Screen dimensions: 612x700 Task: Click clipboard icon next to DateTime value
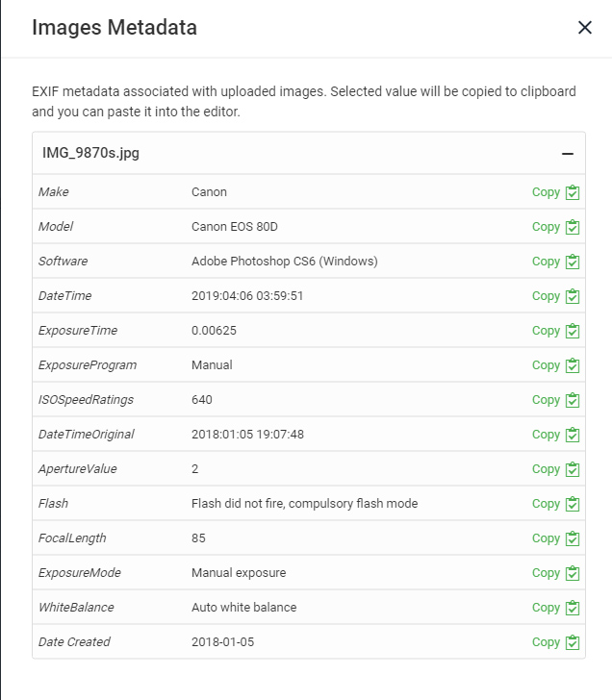pos(573,296)
